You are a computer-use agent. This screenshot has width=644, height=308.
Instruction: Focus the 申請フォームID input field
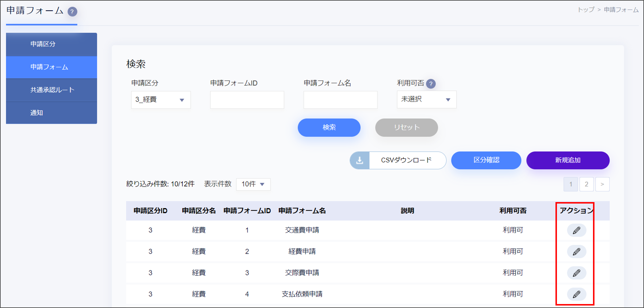[247, 100]
